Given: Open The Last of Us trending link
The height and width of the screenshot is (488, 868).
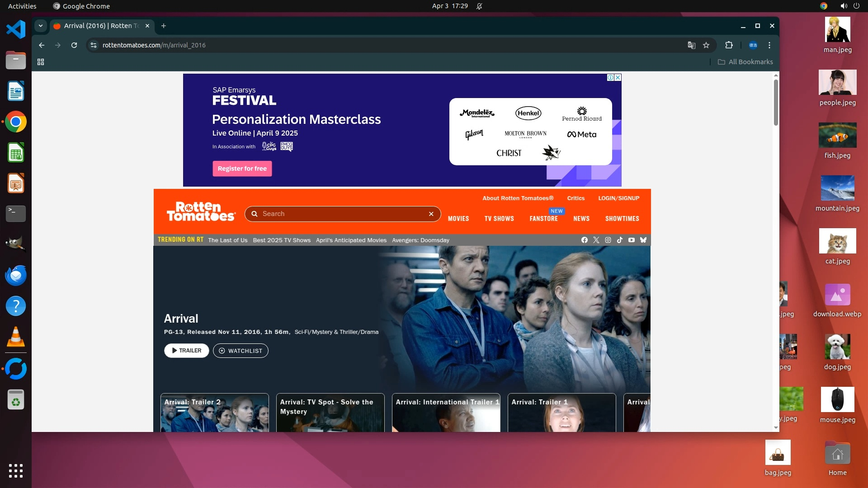Looking at the screenshot, I should point(227,240).
